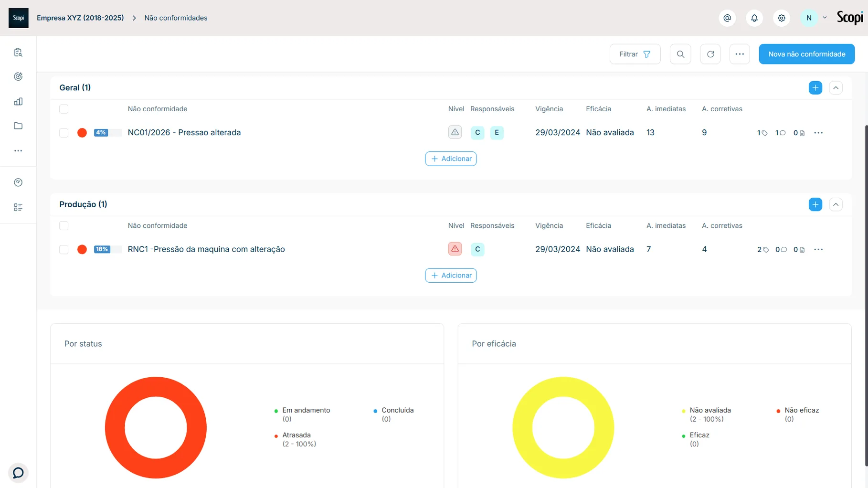Toggle select-all checkbox in Produção header
This screenshot has height=488, width=868.
(64, 226)
